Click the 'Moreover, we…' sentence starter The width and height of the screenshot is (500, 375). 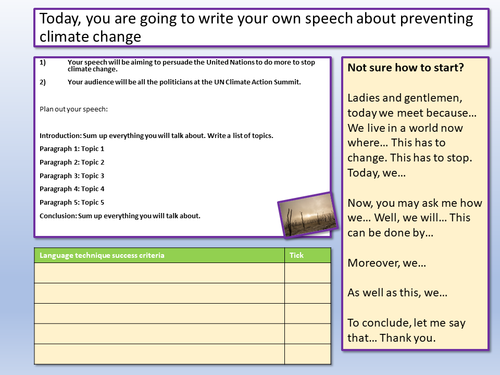click(387, 263)
